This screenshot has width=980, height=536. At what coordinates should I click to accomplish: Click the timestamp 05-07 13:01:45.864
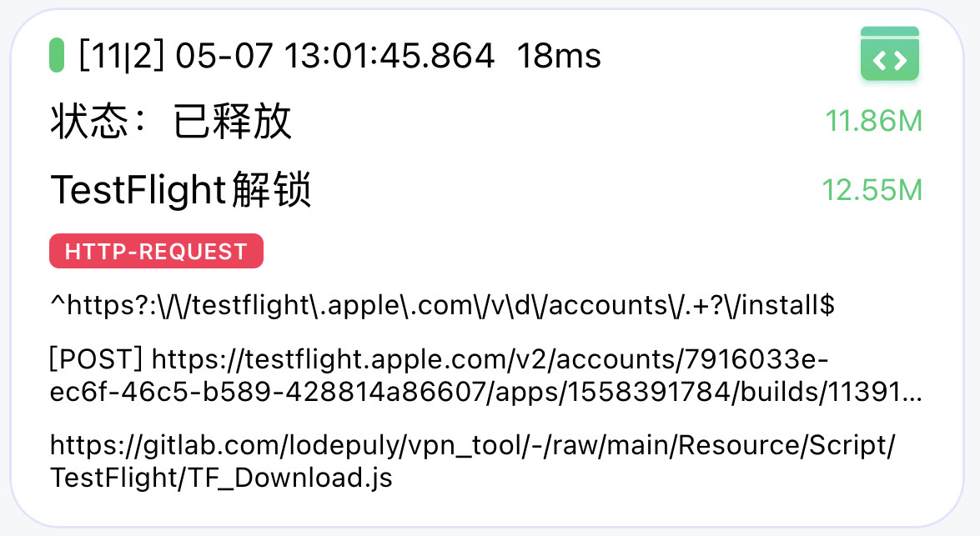click(335, 56)
